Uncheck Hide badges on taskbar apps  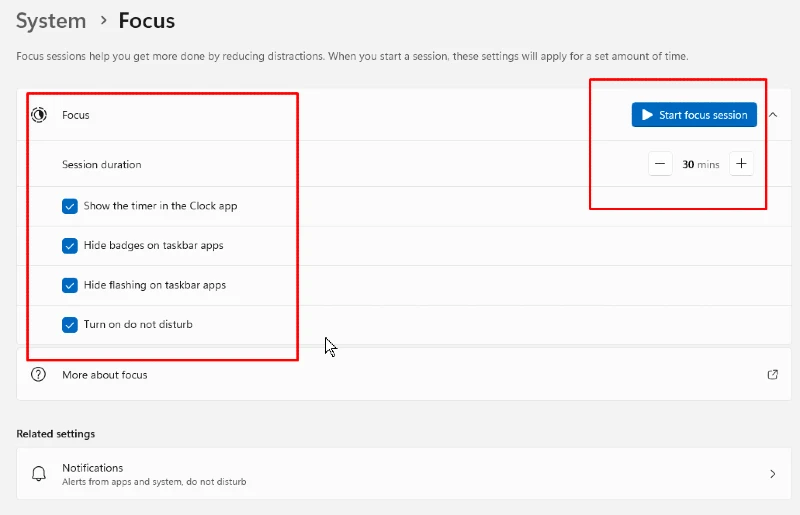70,246
